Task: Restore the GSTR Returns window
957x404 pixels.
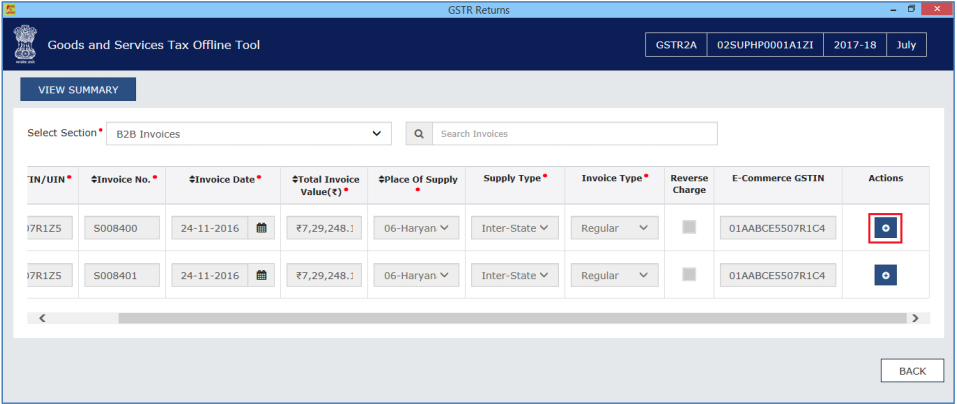Action: tap(911, 9)
